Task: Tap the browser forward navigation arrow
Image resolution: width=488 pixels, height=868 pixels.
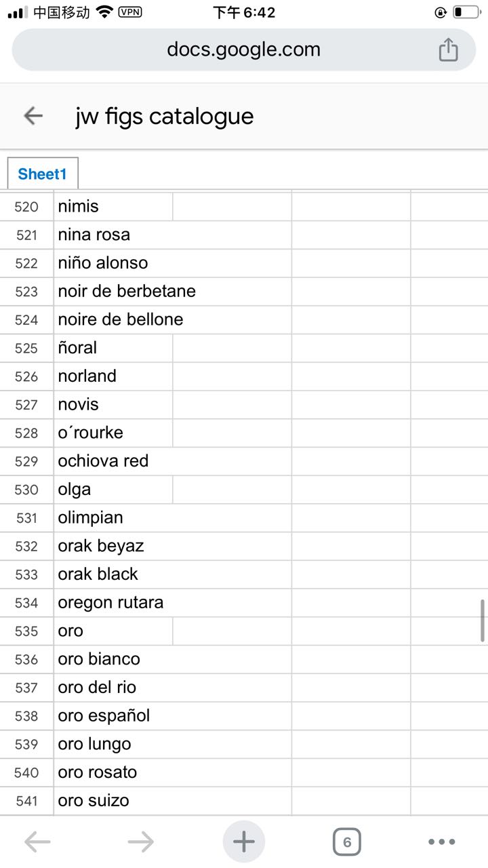Action: click(140, 842)
